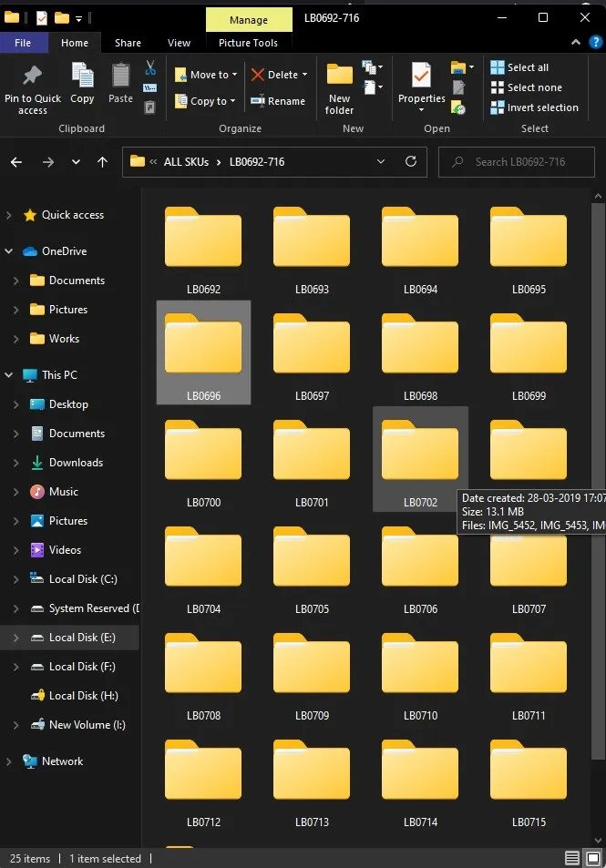Refresh the current folder view

pyautogui.click(x=410, y=161)
